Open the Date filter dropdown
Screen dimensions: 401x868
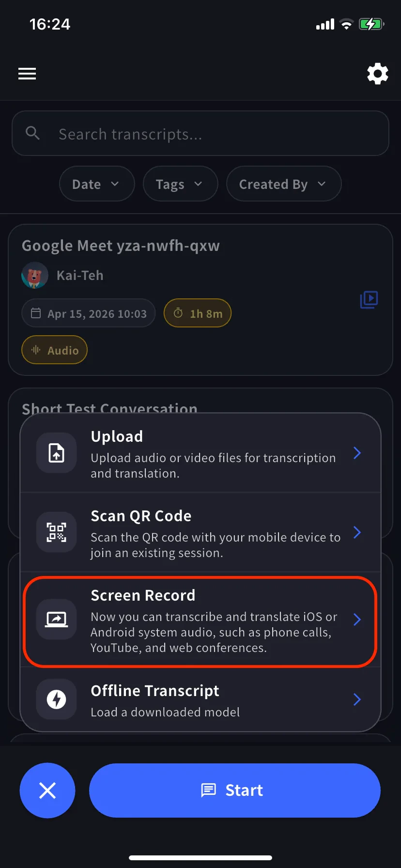(x=96, y=184)
